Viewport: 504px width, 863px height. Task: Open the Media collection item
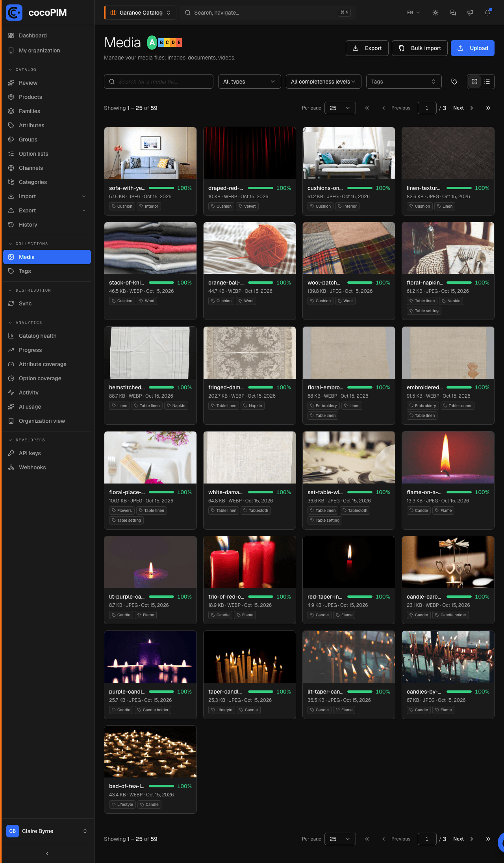(x=47, y=257)
